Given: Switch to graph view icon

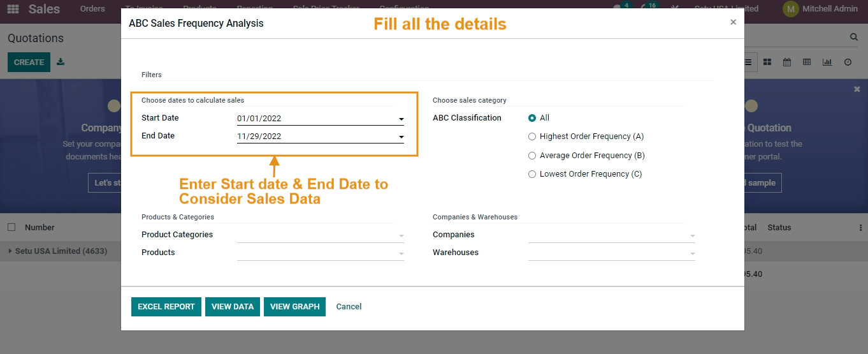Looking at the screenshot, I should 827,62.
